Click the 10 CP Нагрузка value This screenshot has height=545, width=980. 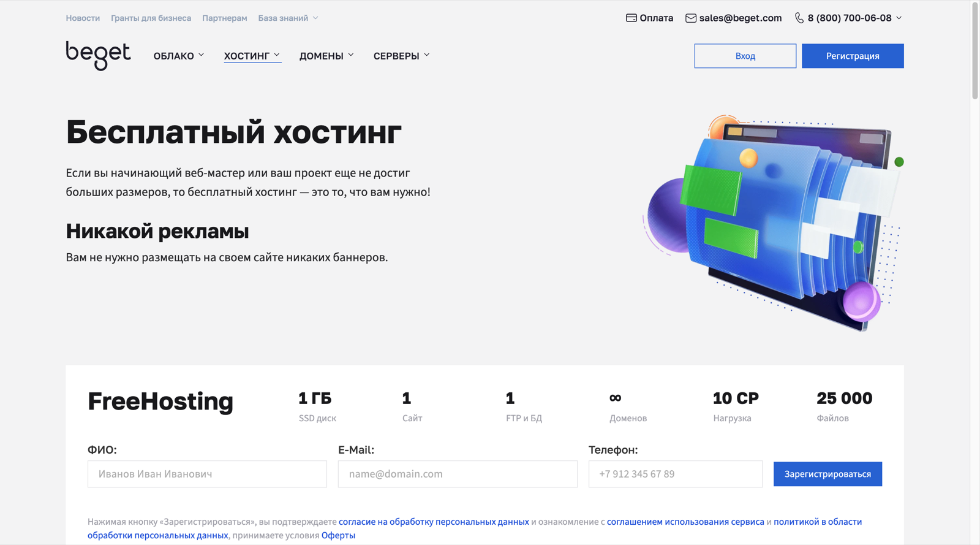pos(736,398)
